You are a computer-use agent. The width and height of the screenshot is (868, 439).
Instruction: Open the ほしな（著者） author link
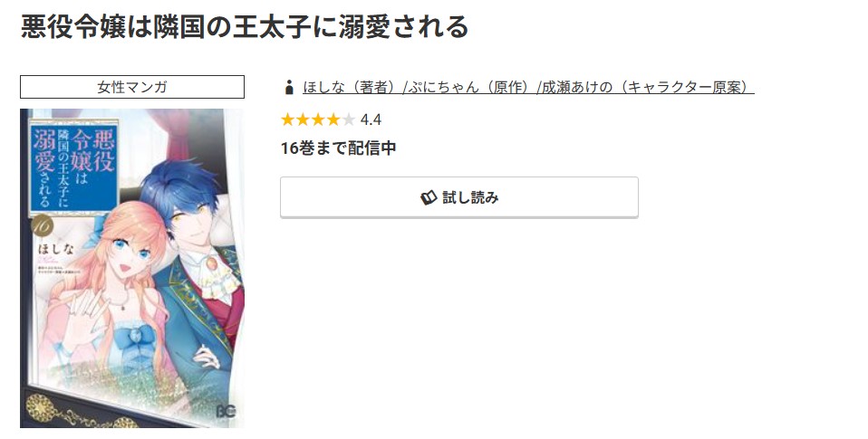point(352,88)
